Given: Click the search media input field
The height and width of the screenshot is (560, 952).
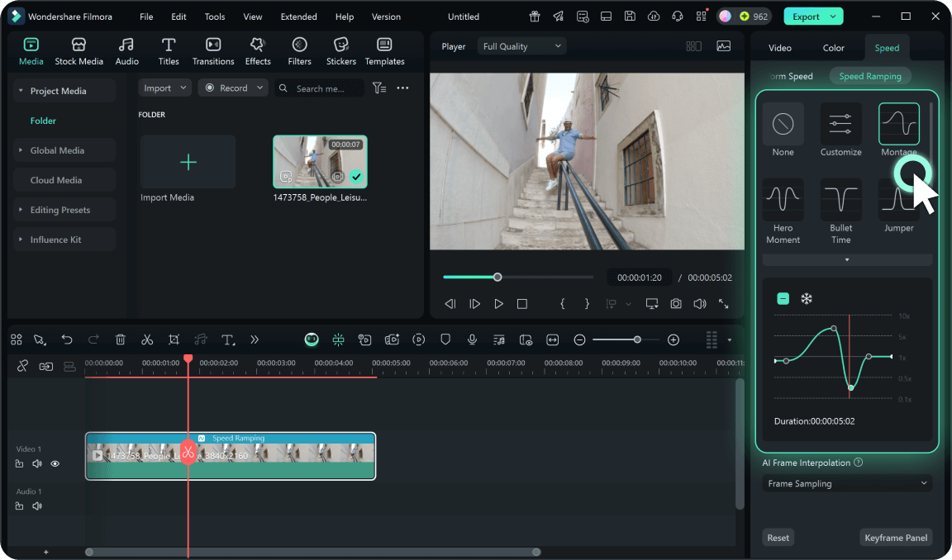Looking at the screenshot, I should [x=319, y=88].
